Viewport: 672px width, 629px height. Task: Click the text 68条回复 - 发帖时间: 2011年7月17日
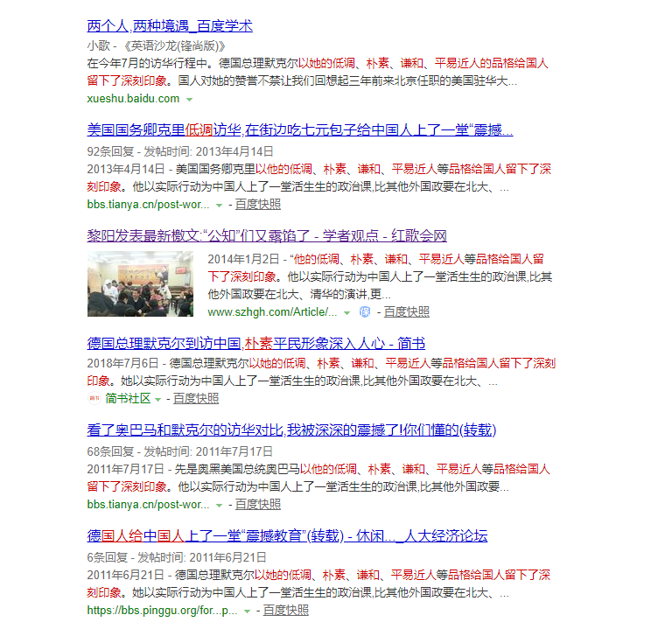pos(180,451)
